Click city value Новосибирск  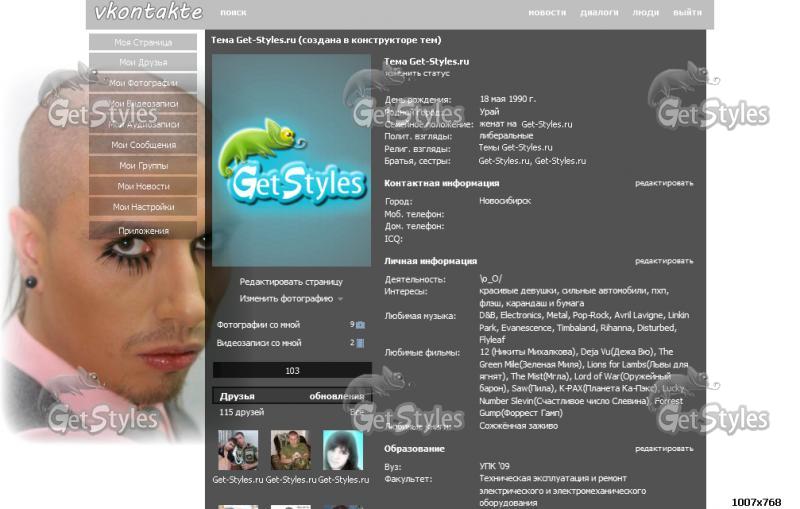point(505,201)
